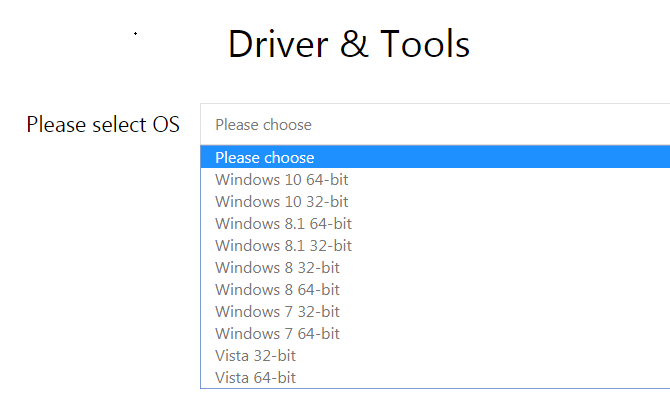Select the Windows 10 32-bit option
Image resolution: width=670 pixels, height=403 pixels.
point(282,202)
